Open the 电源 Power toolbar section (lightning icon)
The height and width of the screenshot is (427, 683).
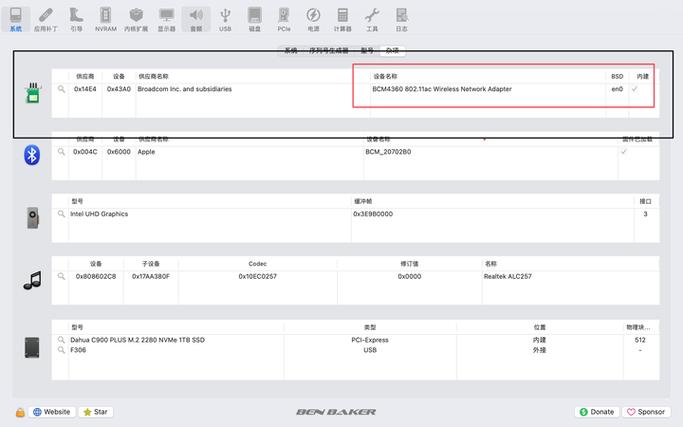click(313, 20)
